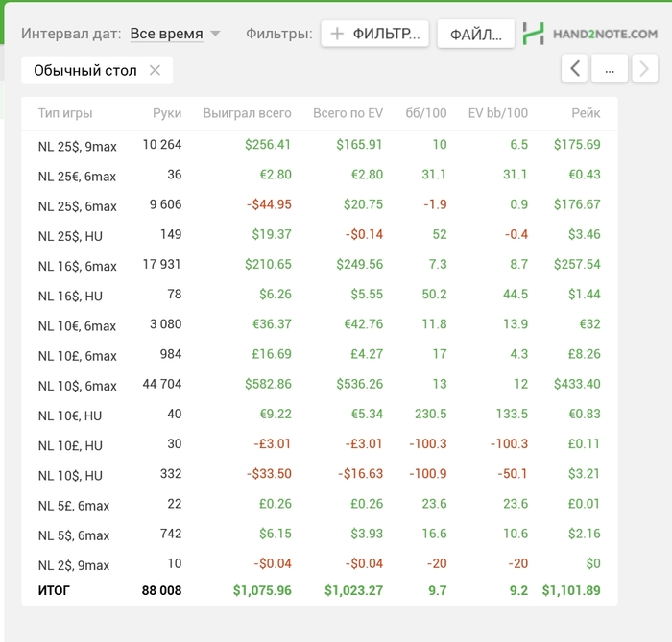This screenshot has height=642, width=672.
Task: Sort by Руки column header
Action: pyautogui.click(x=167, y=113)
